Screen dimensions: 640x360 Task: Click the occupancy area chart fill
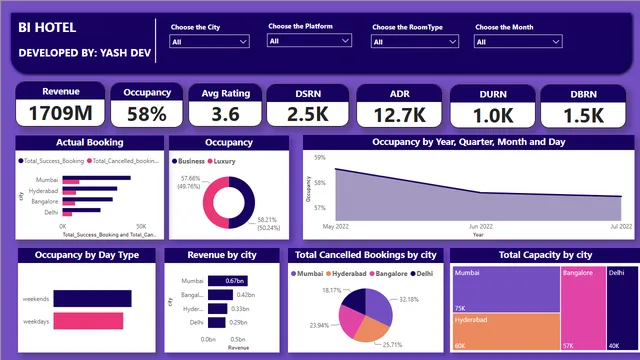478,208
